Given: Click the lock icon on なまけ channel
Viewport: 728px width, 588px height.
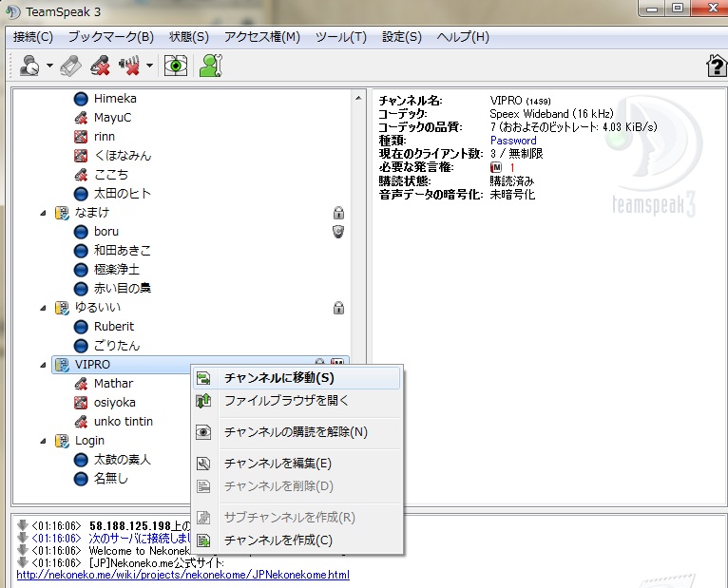Looking at the screenshot, I should [x=338, y=213].
